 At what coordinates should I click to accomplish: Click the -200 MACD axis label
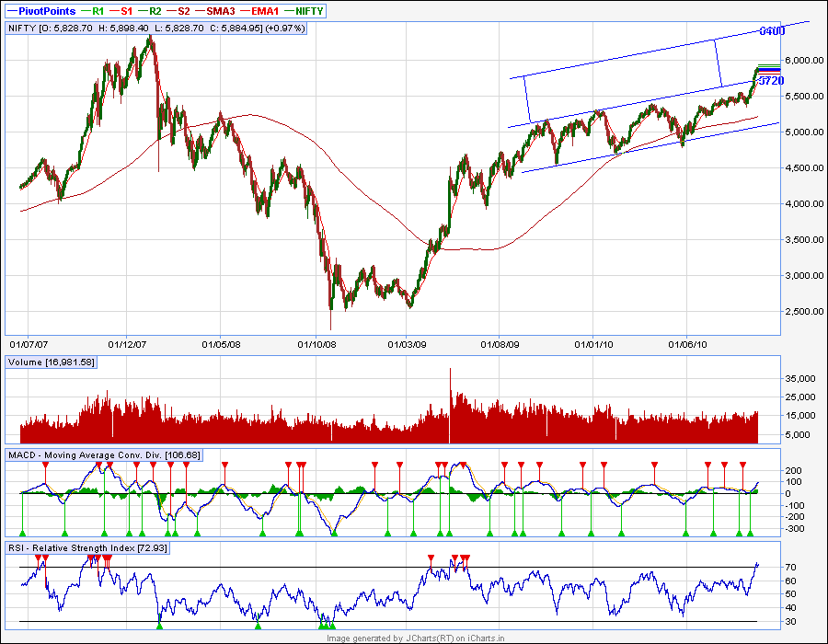click(795, 517)
